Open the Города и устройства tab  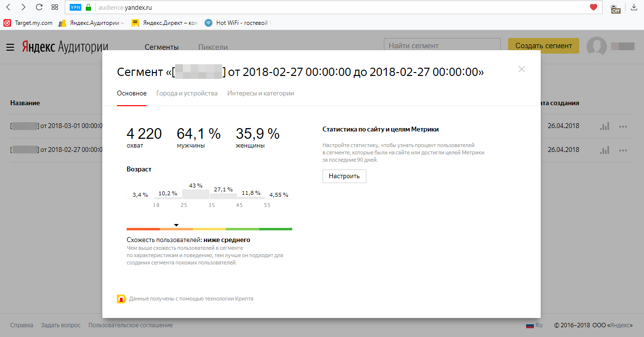point(187,93)
